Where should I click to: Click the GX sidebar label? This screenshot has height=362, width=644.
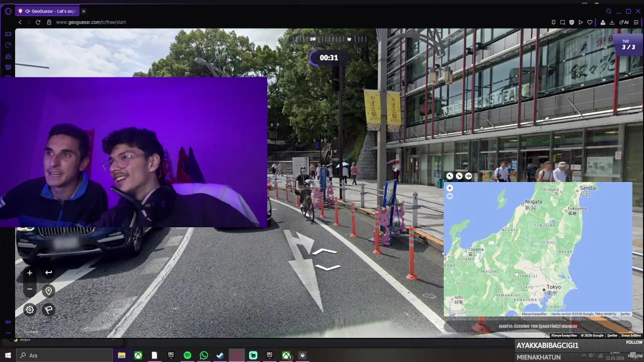coord(8,322)
